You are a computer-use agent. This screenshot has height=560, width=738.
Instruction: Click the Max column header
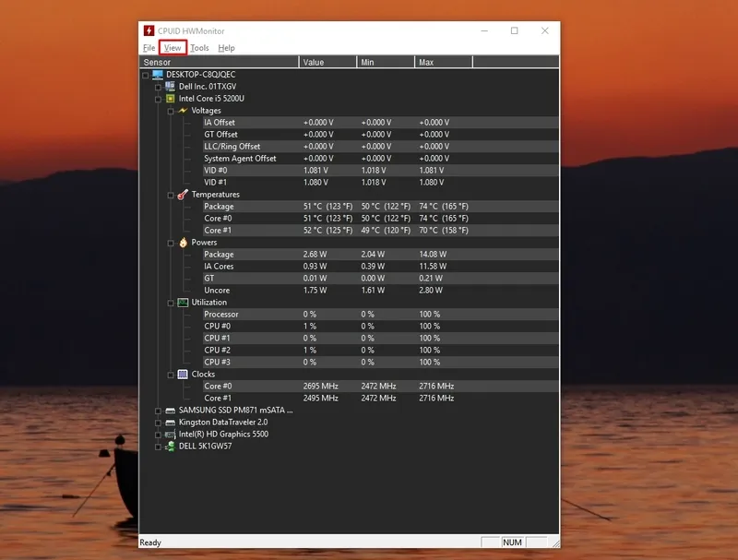pos(444,62)
